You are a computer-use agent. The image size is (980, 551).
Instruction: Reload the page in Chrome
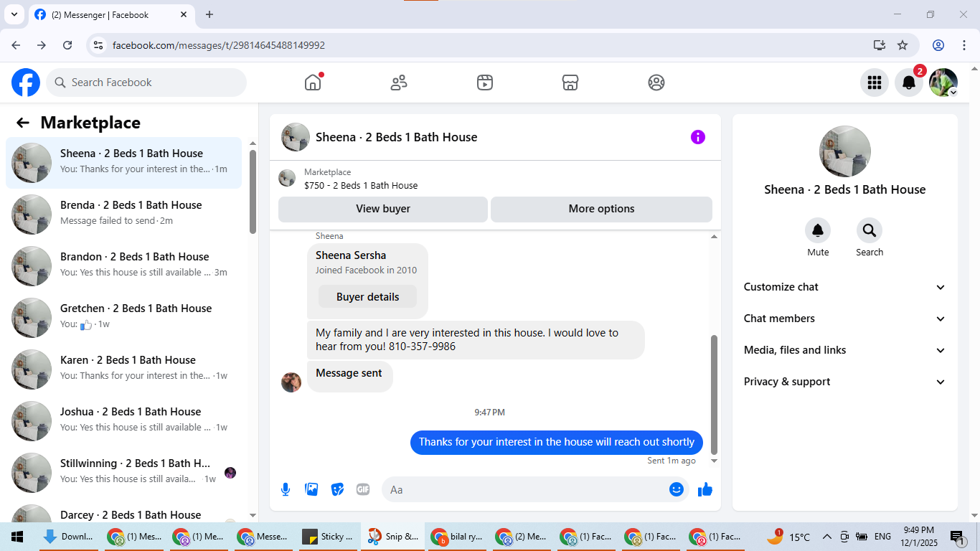[67, 45]
